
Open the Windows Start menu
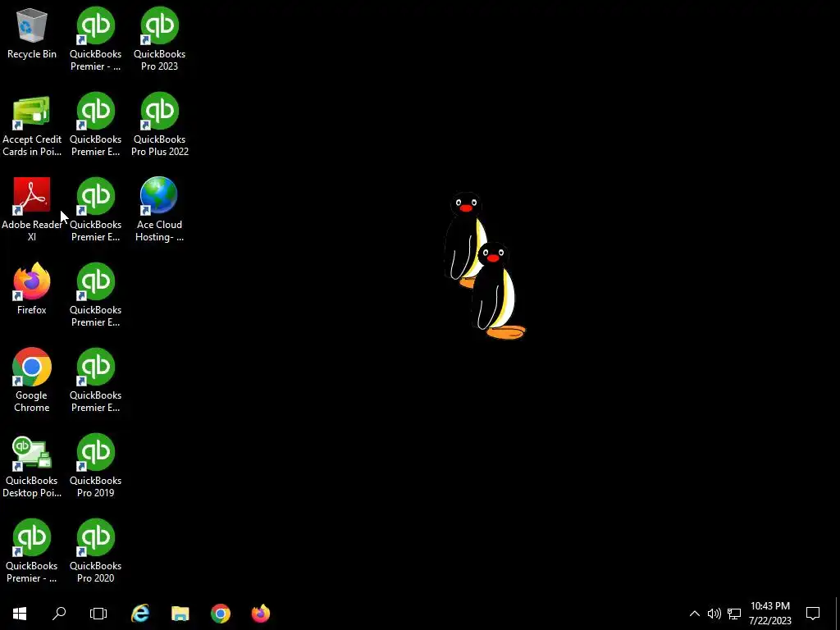(x=20, y=614)
